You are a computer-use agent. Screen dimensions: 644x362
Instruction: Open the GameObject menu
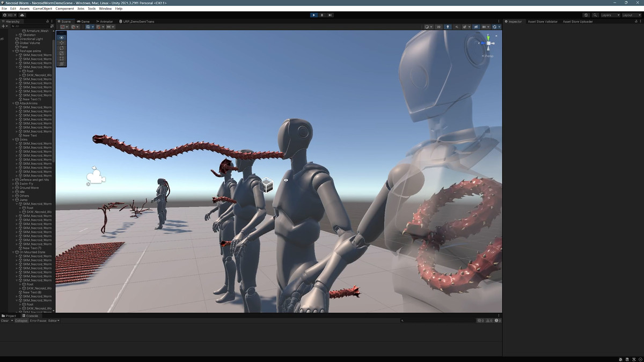point(42,9)
